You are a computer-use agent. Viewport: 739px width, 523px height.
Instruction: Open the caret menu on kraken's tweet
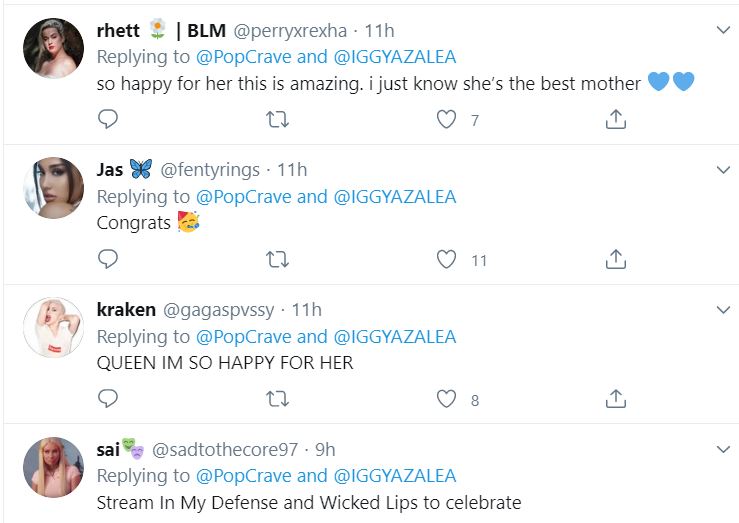(724, 310)
